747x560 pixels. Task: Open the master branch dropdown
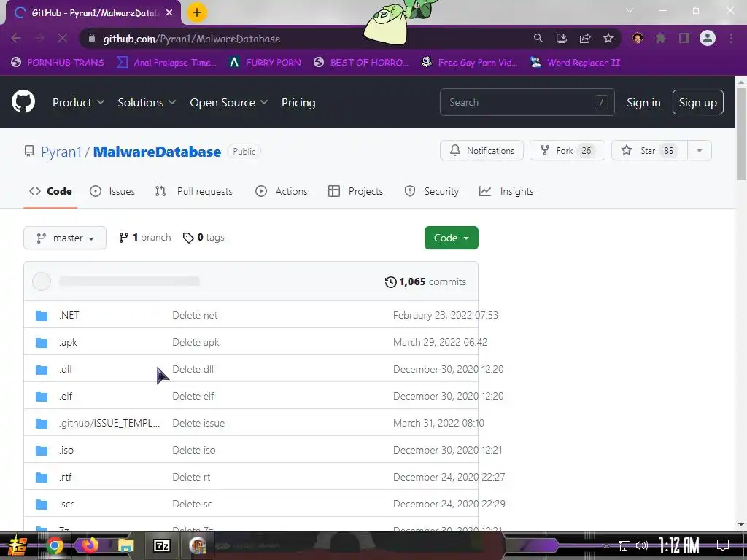tap(65, 238)
